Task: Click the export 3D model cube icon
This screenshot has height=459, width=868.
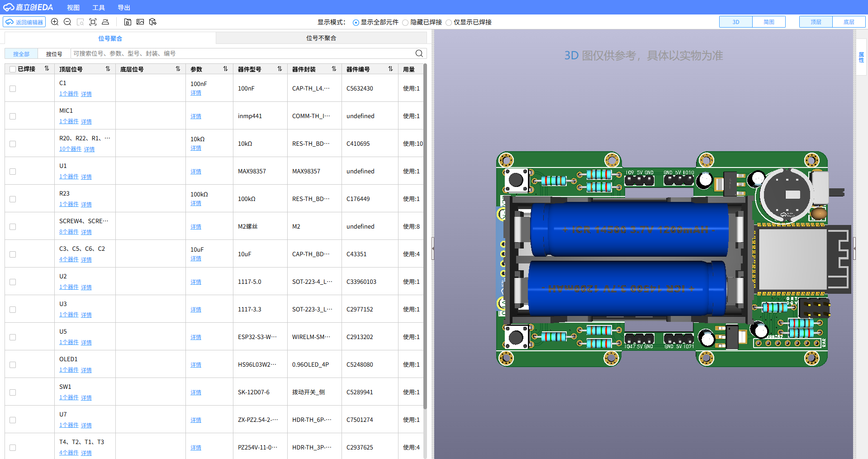Action: (x=153, y=22)
